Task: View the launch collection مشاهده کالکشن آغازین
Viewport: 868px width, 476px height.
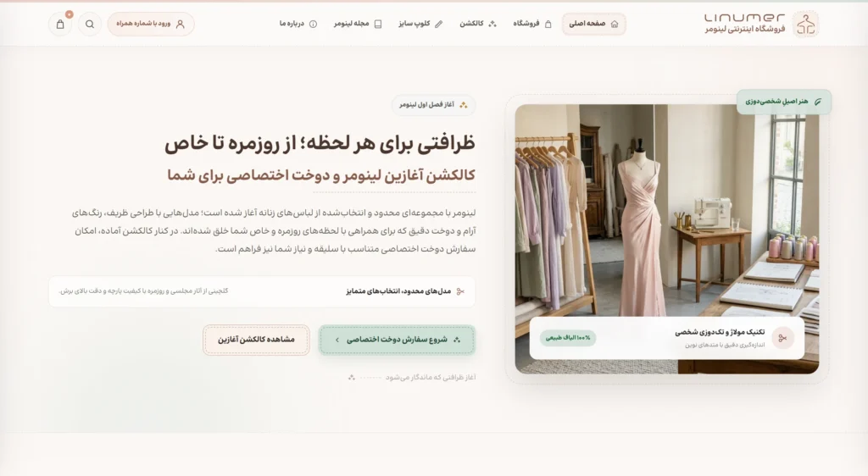Action: click(256, 340)
